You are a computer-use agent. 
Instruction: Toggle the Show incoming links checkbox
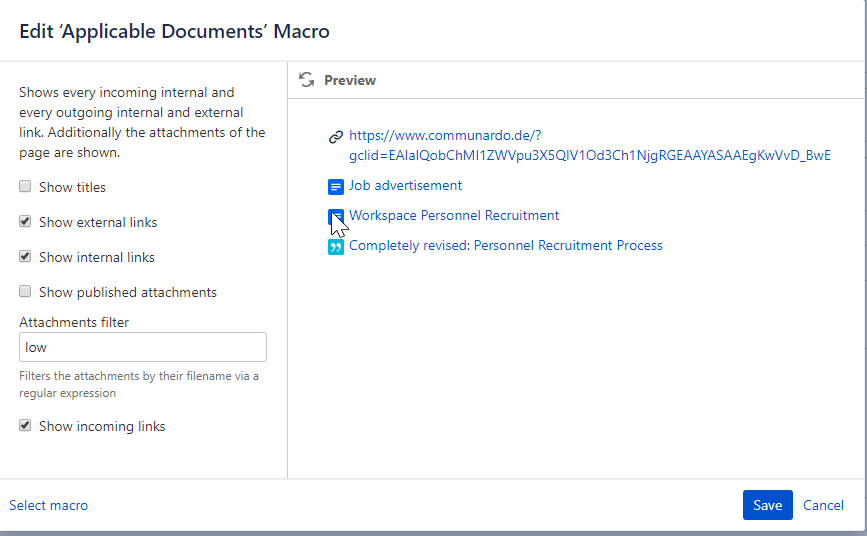pos(25,426)
